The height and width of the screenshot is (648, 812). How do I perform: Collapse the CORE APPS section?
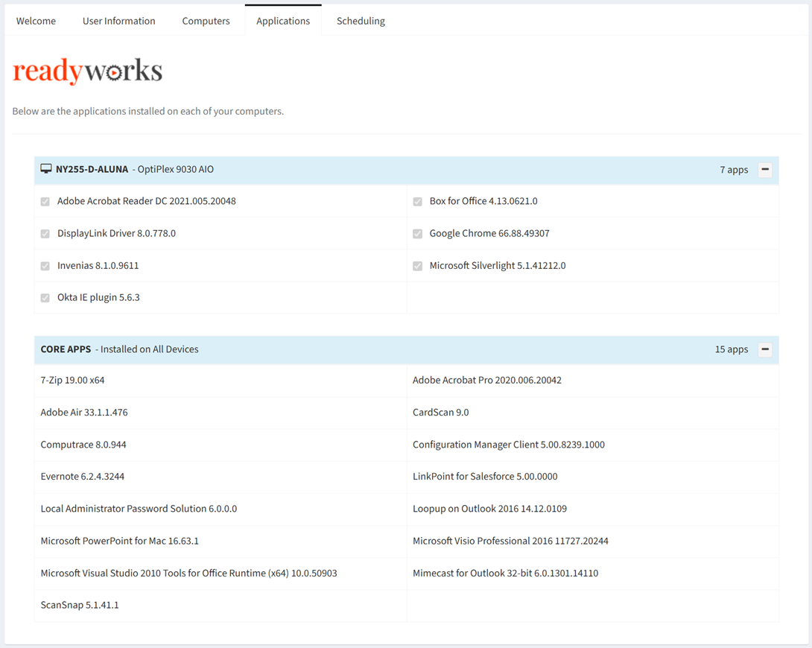(765, 349)
